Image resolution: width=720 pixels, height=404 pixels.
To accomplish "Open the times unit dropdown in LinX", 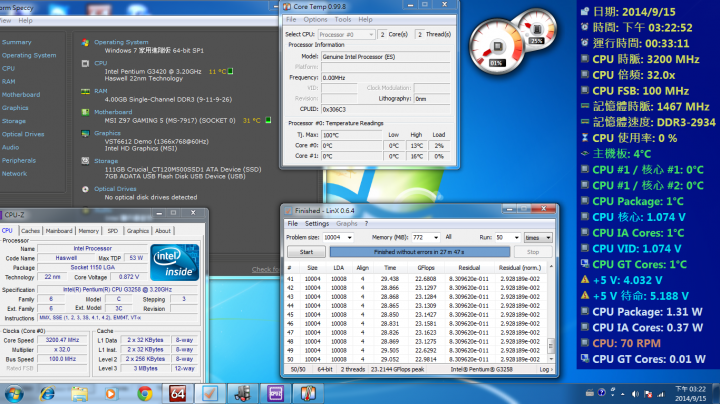I will coord(538,238).
